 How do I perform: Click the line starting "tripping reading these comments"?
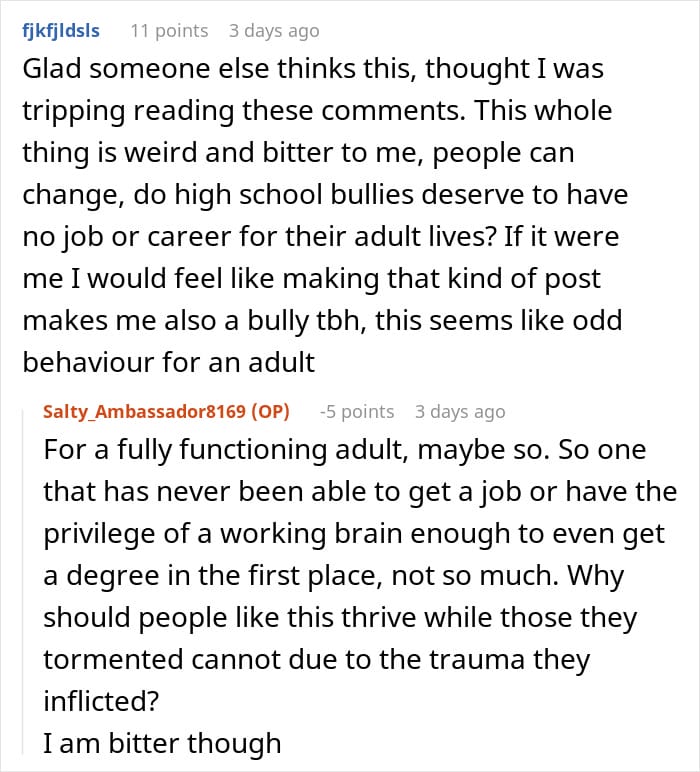tap(317, 109)
